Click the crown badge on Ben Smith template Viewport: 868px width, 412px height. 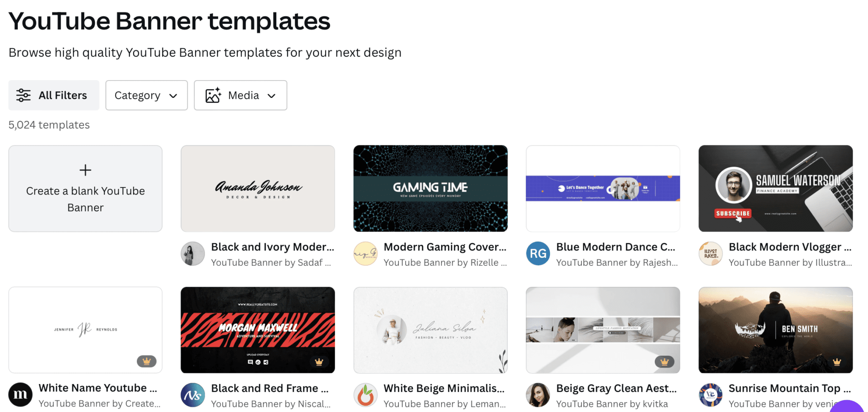[837, 362]
